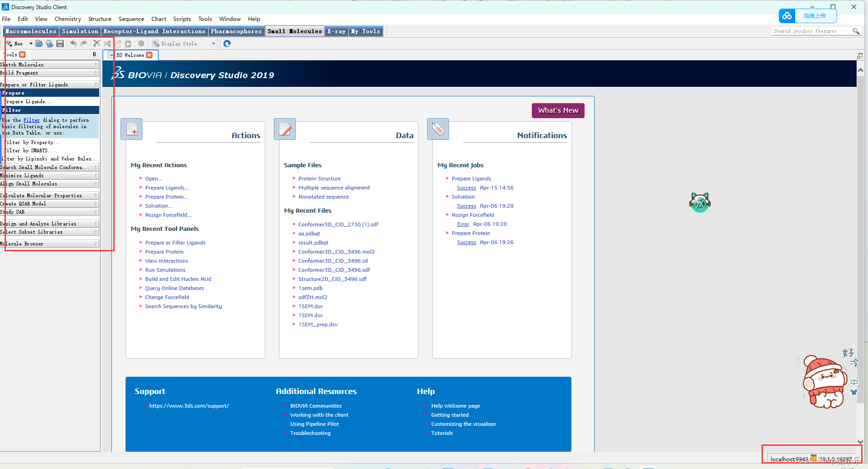868x469 pixels.
Task: Click the floating cat mascot icon
Action: [x=700, y=203]
